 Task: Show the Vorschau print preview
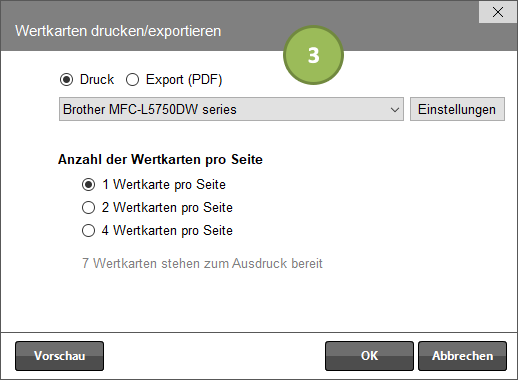[59, 356]
